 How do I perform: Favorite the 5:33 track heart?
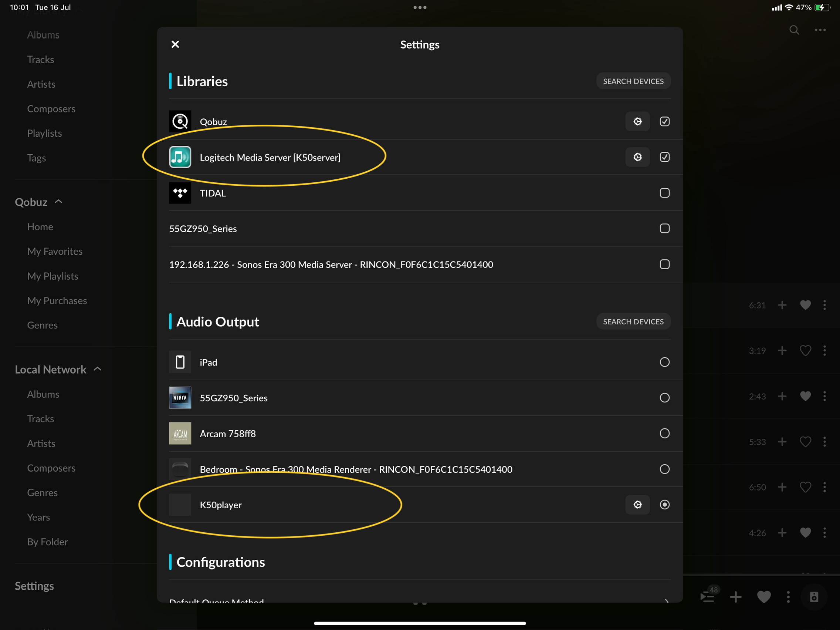click(x=806, y=442)
